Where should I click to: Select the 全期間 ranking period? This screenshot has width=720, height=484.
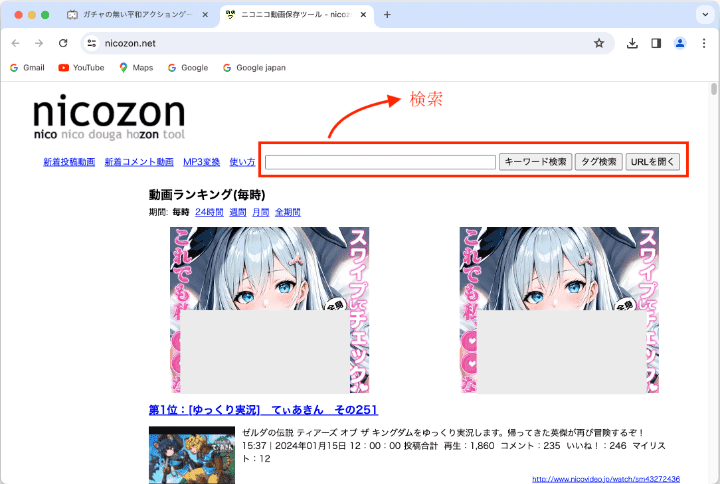pyautogui.click(x=287, y=212)
